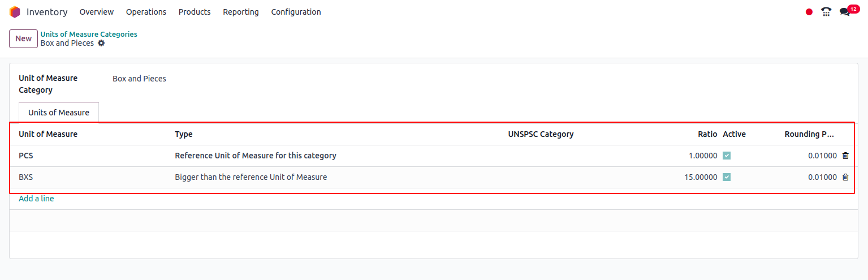Open the Products menu
The image size is (868, 280).
point(195,12)
